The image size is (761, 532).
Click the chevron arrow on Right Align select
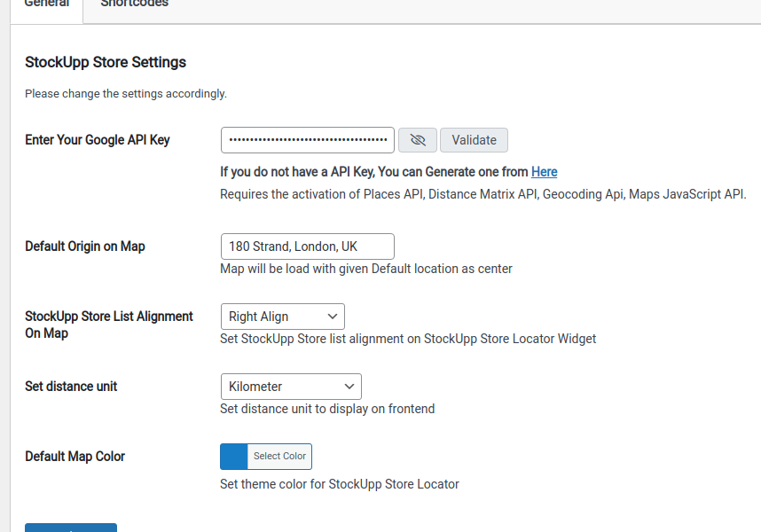333,317
